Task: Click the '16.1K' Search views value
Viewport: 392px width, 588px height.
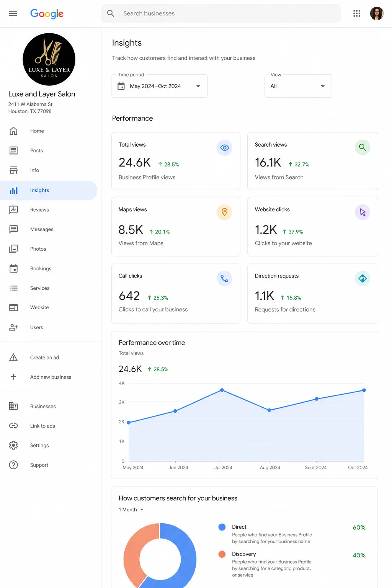Action: pyautogui.click(x=268, y=163)
